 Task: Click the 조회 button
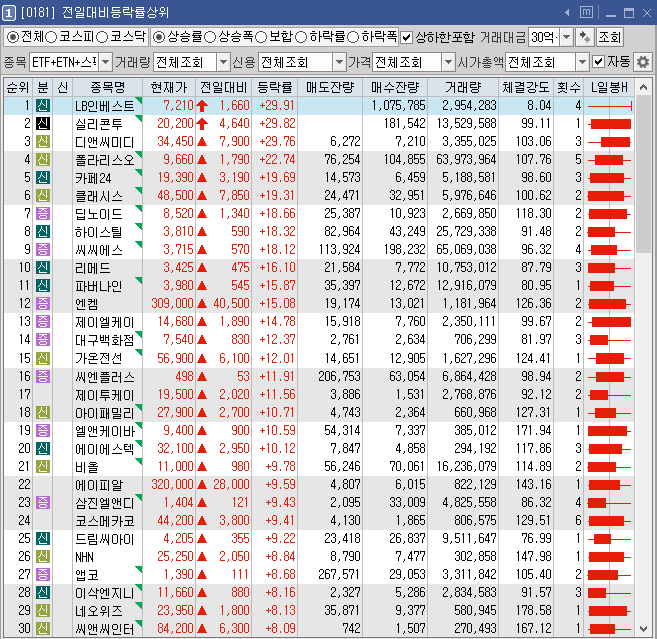(x=609, y=37)
